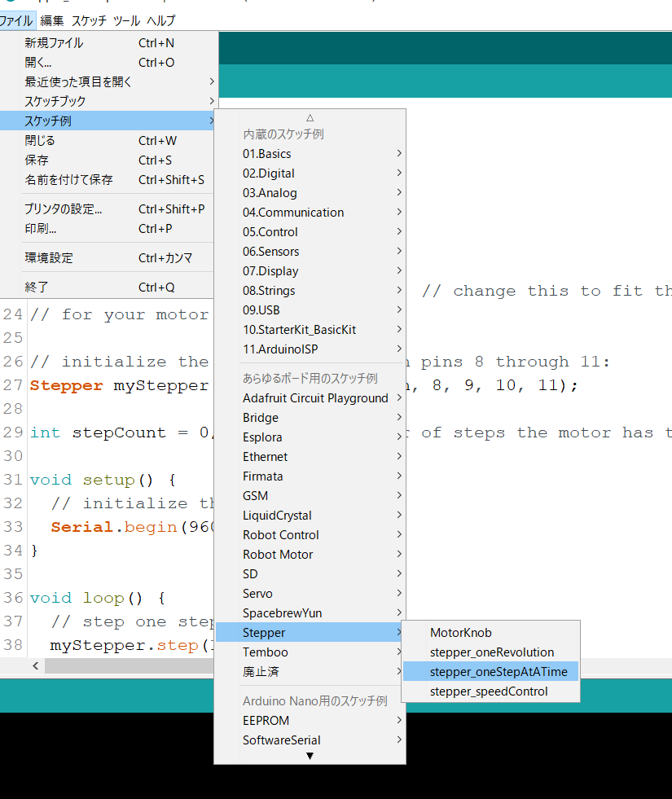
Task: Expand the 09.USB examples
Action: coord(310,310)
